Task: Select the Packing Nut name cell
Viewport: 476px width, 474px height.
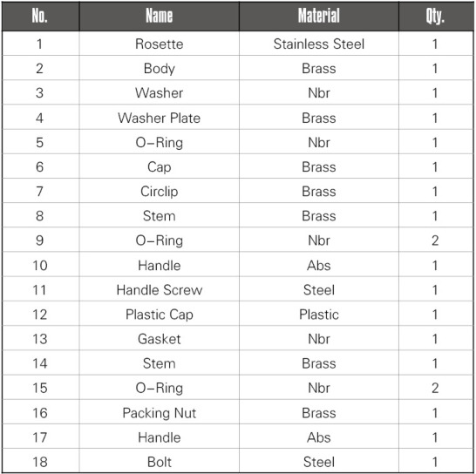Action: click(x=159, y=413)
